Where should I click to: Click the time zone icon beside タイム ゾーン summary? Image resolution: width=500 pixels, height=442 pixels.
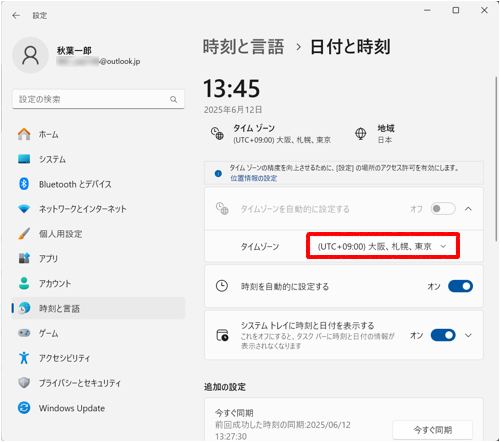tap(217, 133)
